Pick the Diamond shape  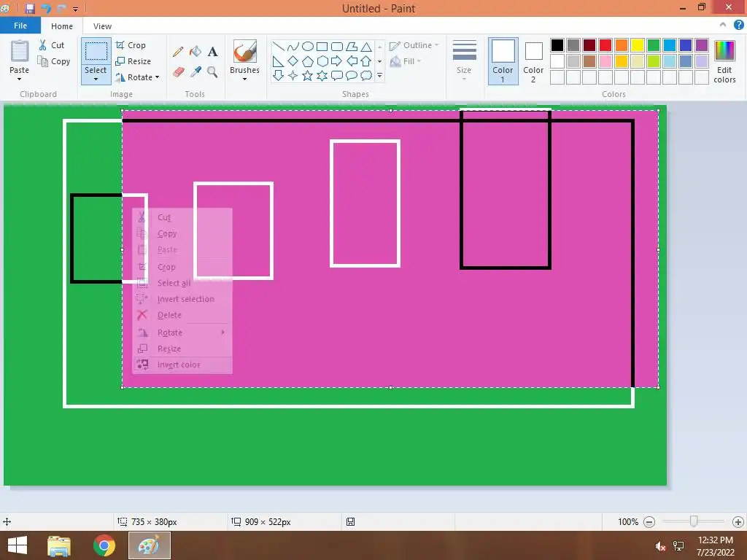(293, 61)
